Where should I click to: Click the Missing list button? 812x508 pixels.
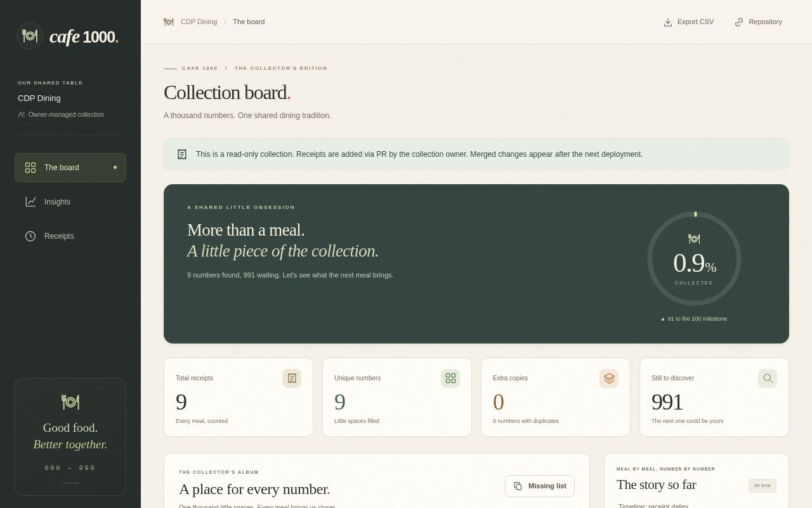click(x=540, y=486)
